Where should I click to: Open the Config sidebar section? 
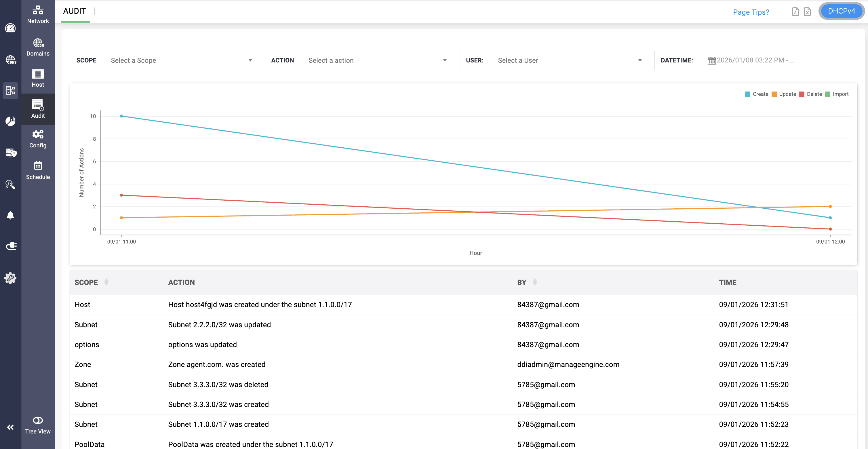tap(38, 139)
